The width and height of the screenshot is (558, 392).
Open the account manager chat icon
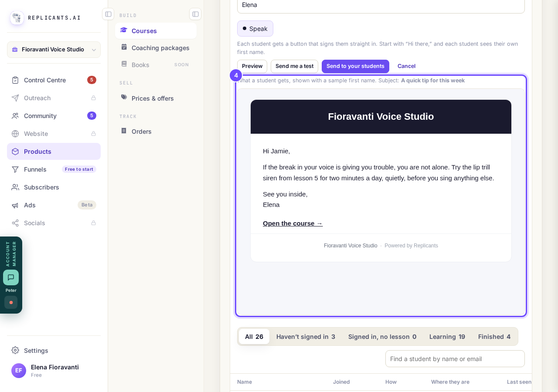11,277
